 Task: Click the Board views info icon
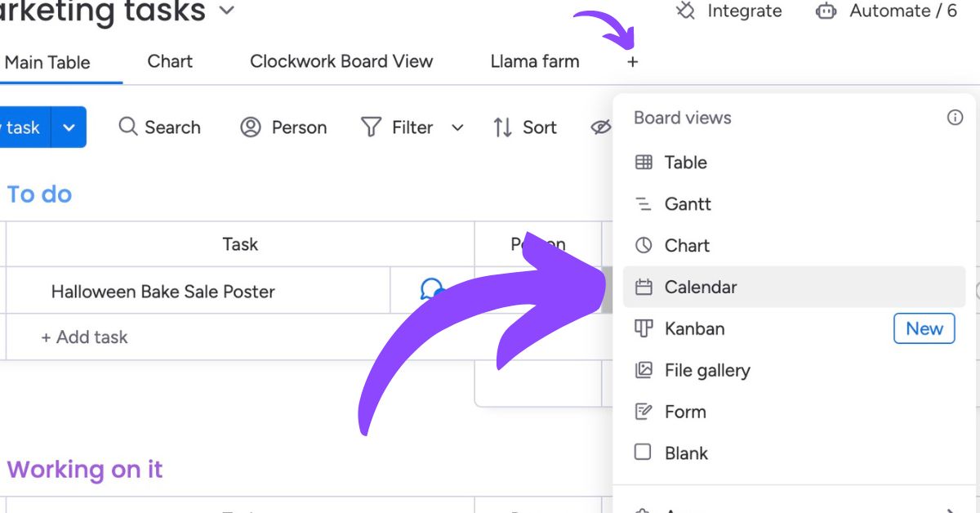tap(955, 118)
